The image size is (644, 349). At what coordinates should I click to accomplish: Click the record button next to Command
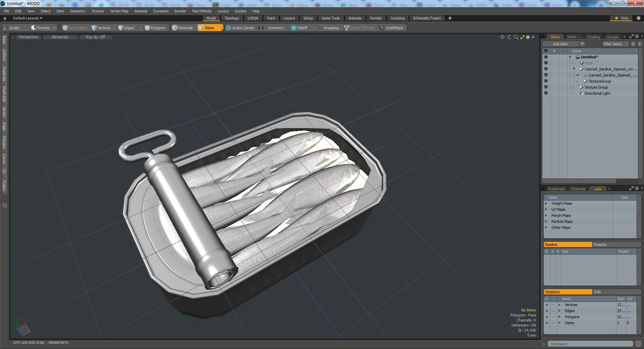click(x=638, y=344)
